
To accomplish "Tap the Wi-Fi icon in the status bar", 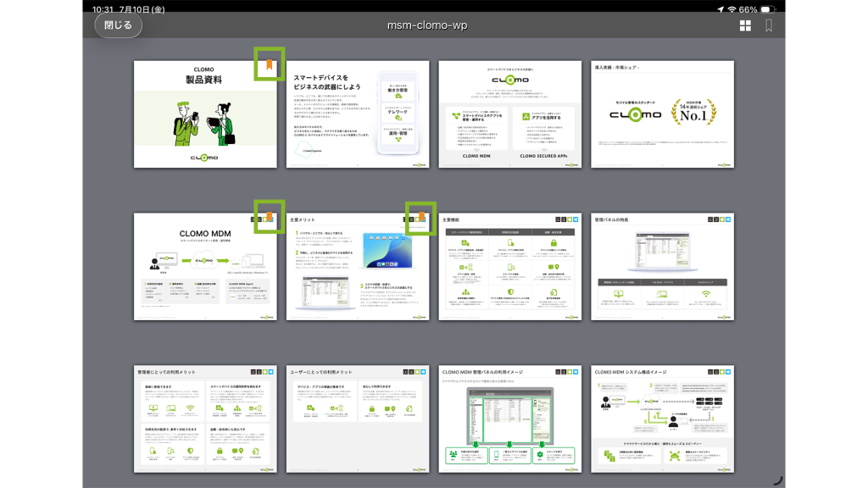I will (x=732, y=9).
